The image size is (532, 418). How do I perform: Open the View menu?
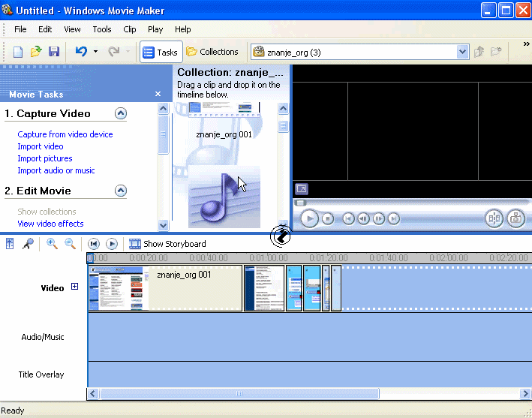(x=72, y=29)
